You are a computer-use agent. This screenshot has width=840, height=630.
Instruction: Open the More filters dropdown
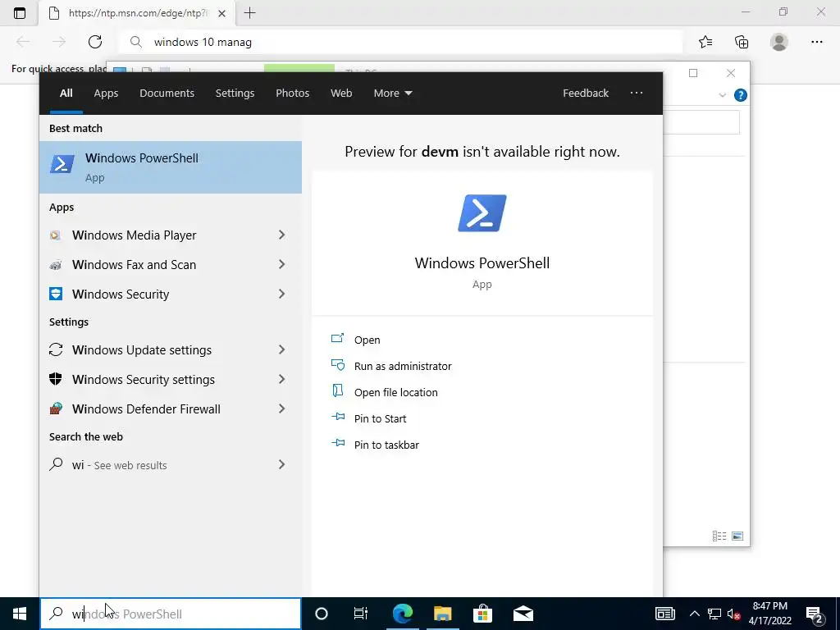393,94
